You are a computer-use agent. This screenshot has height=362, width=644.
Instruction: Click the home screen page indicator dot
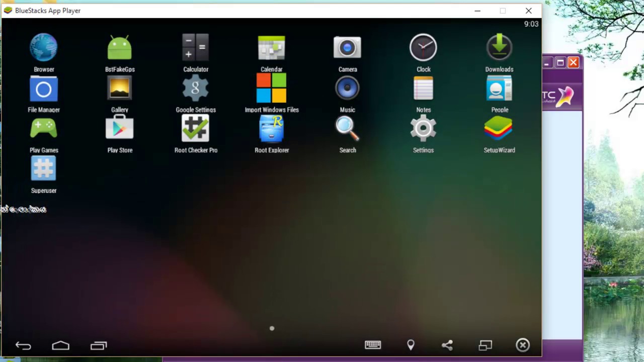point(272,328)
